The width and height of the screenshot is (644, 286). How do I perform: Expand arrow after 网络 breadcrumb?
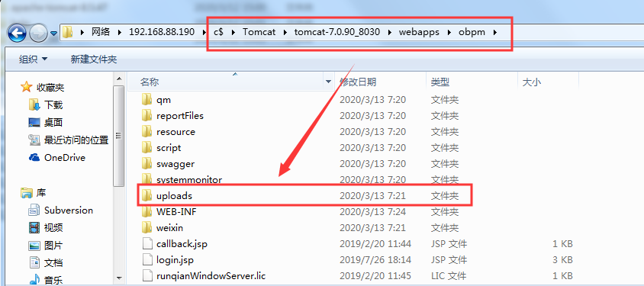point(120,33)
